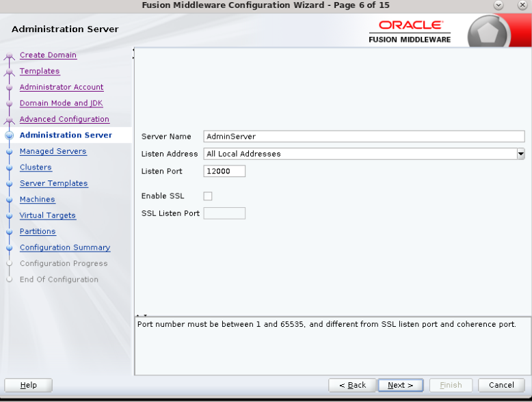This screenshot has height=402, width=532.
Task: Navigate to Managed Servers step
Action: click(53, 151)
